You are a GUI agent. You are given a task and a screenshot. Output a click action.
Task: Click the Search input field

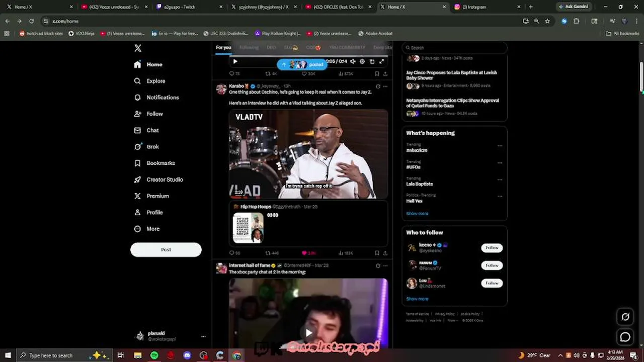click(x=454, y=48)
